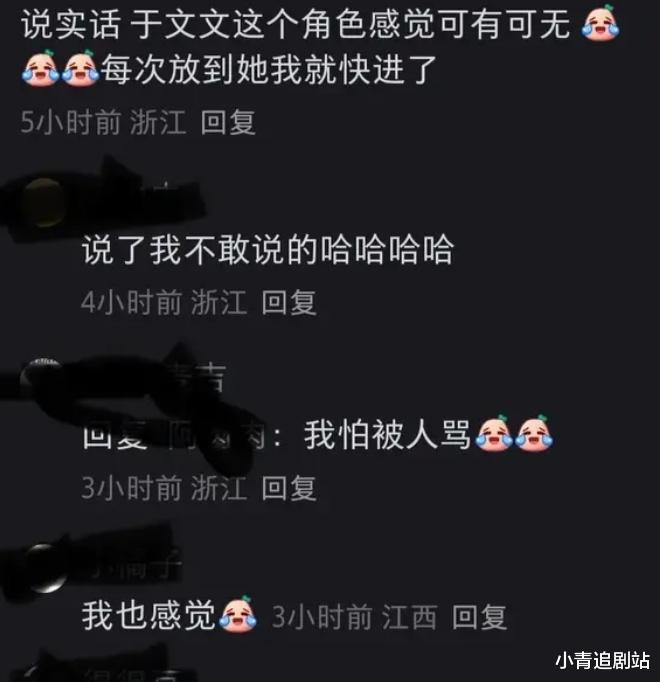The height and width of the screenshot is (682, 660).
Task: Reply to the 5小时前 浙江 comment
Action: click(228, 122)
